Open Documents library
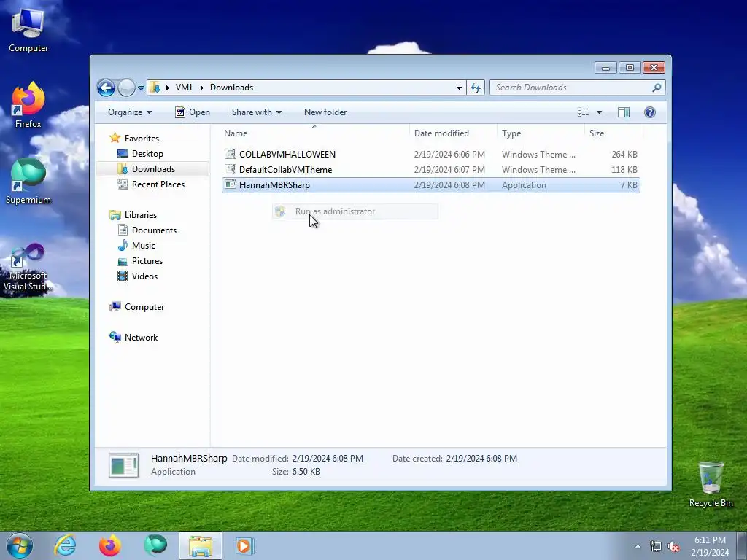Screen dimensions: 747x560 pyautogui.click(x=154, y=230)
